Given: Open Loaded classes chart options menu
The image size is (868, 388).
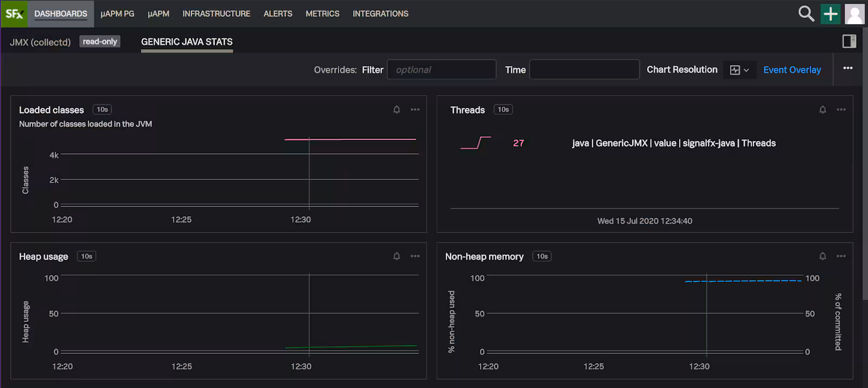Looking at the screenshot, I should [415, 109].
